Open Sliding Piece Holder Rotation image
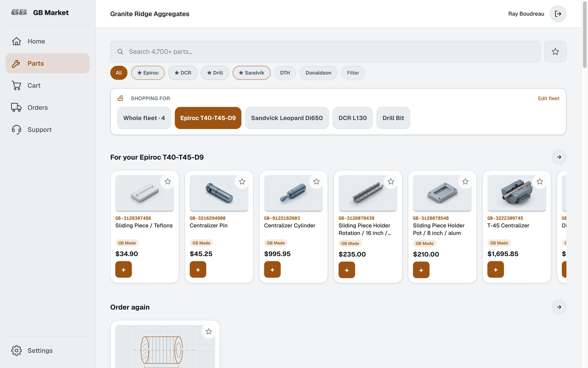The image size is (588, 368). (x=368, y=194)
